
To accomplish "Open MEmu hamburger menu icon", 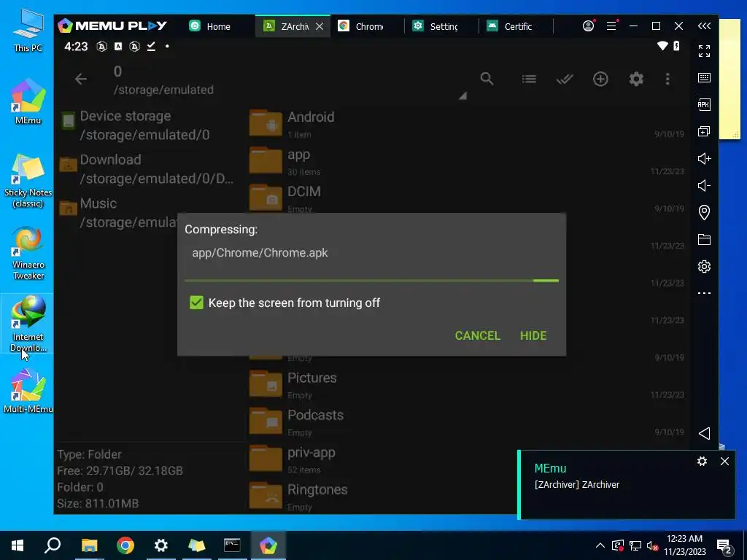I will [x=612, y=26].
